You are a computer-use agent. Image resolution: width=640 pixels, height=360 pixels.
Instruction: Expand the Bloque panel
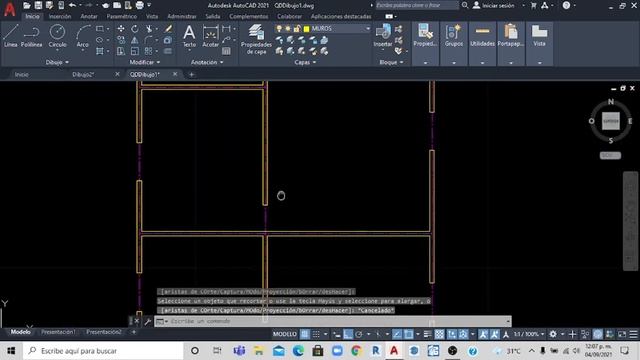pyautogui.click(x=391, y=62)
